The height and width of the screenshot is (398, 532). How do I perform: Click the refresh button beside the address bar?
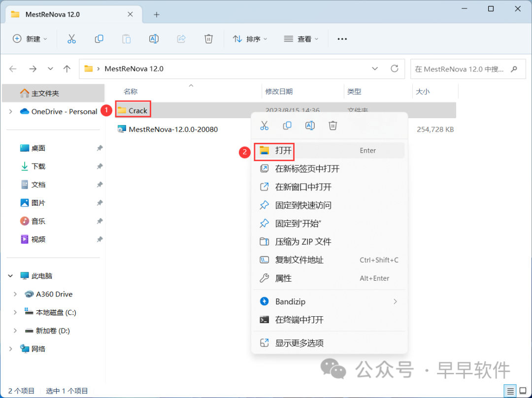[394, 68]
